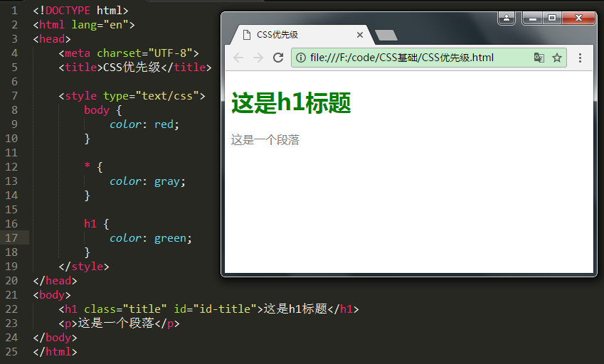
Task: Click the site info icon in address bar
Action: [301, 58]
